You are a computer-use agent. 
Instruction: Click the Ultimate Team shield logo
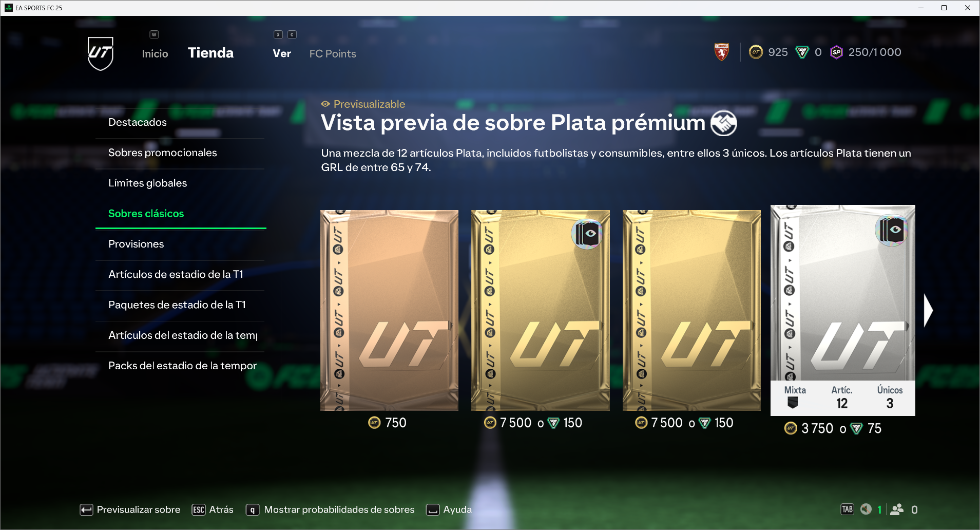pos(101,53)
